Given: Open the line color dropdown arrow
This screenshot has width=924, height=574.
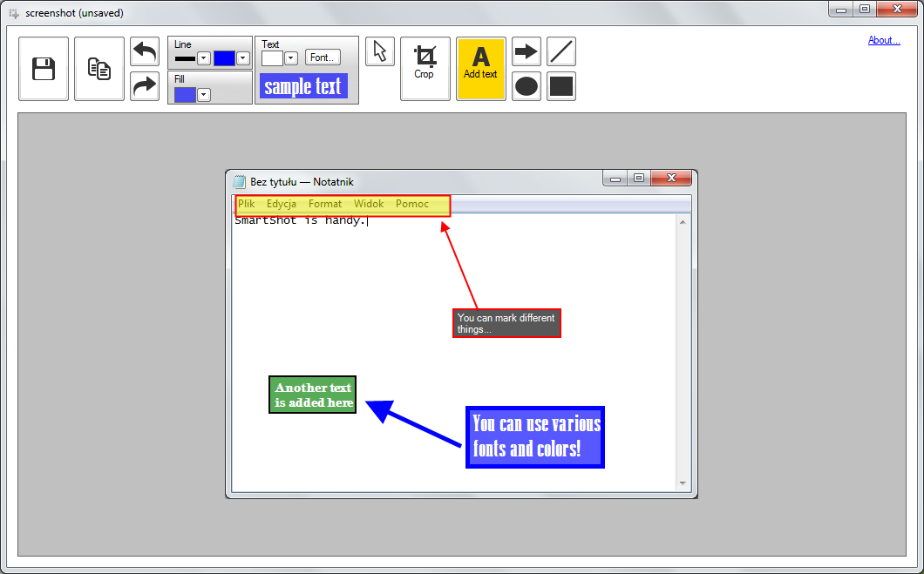Looking at the screenshot, I should (x=243, y=58).
